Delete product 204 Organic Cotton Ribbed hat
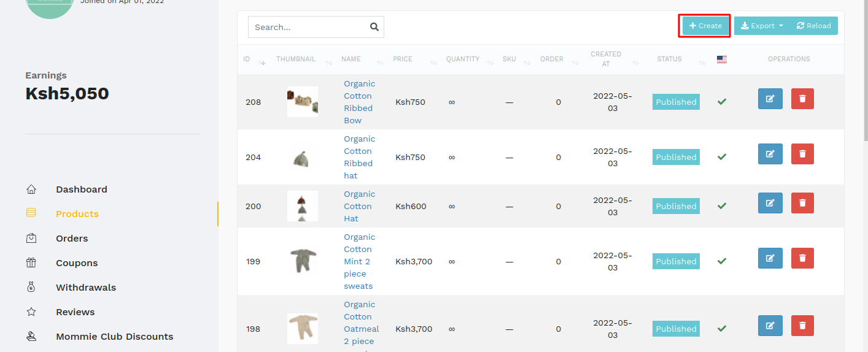This screenshot has height=352, width=868. pyautogui.click(x=802, y=154)
